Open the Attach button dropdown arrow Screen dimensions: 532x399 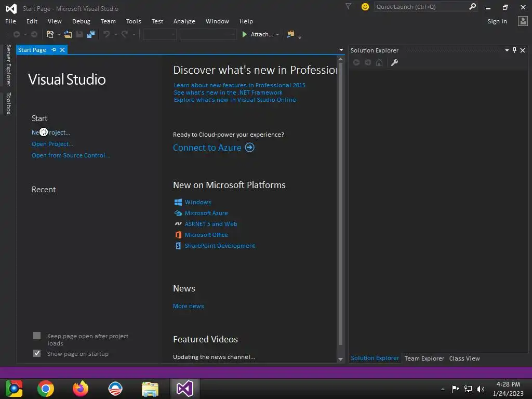click(277, 35)
